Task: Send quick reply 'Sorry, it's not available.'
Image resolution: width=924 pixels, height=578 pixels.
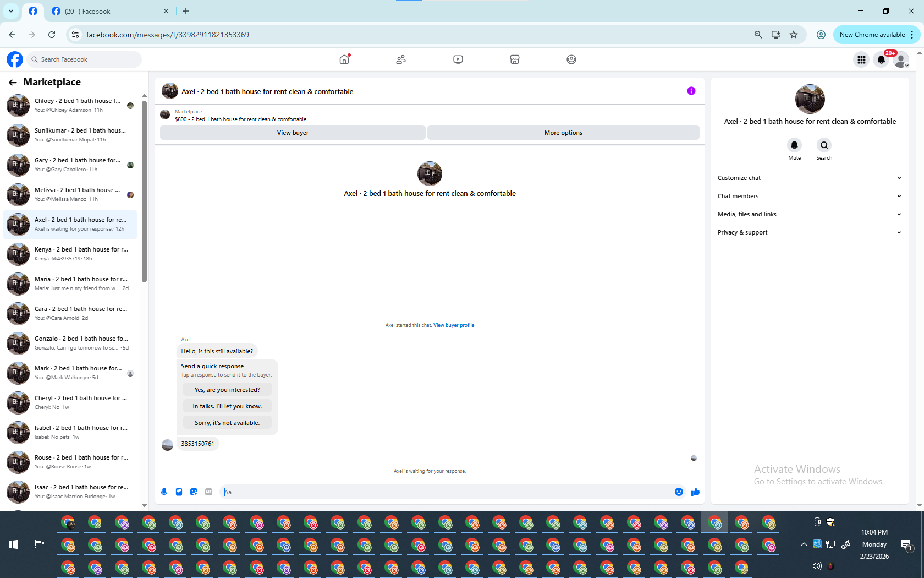Action: coord(227,423)
